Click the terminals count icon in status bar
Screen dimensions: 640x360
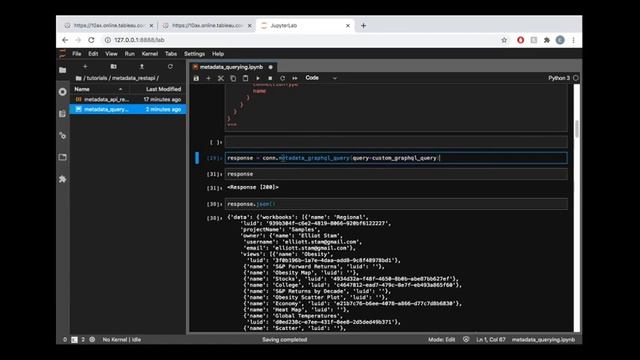[74, 340]
